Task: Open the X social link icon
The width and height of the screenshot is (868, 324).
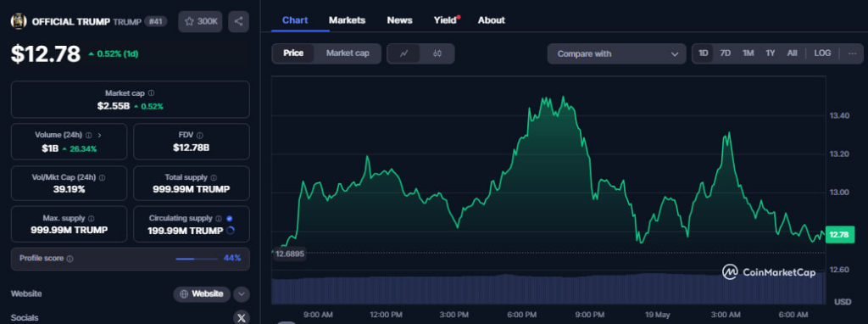Action: click(241, 318)
